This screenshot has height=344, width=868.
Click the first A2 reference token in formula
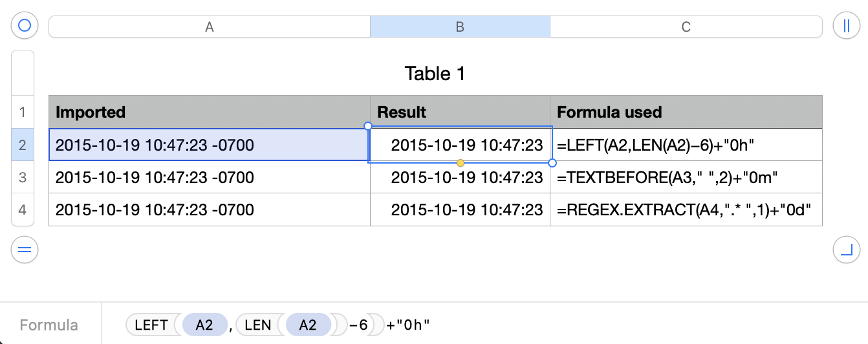tap(204, 325)
